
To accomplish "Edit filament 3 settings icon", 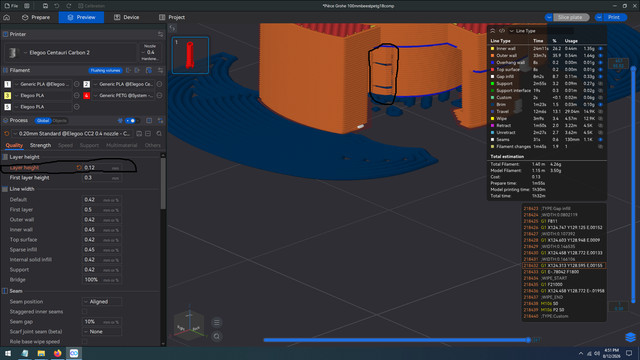I will click(76, 96).
